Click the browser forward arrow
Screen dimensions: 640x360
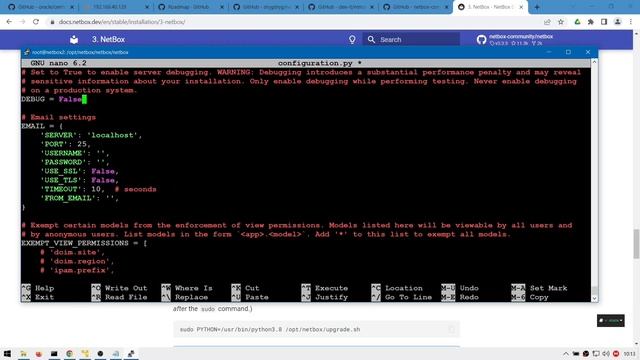coord(22,22)
